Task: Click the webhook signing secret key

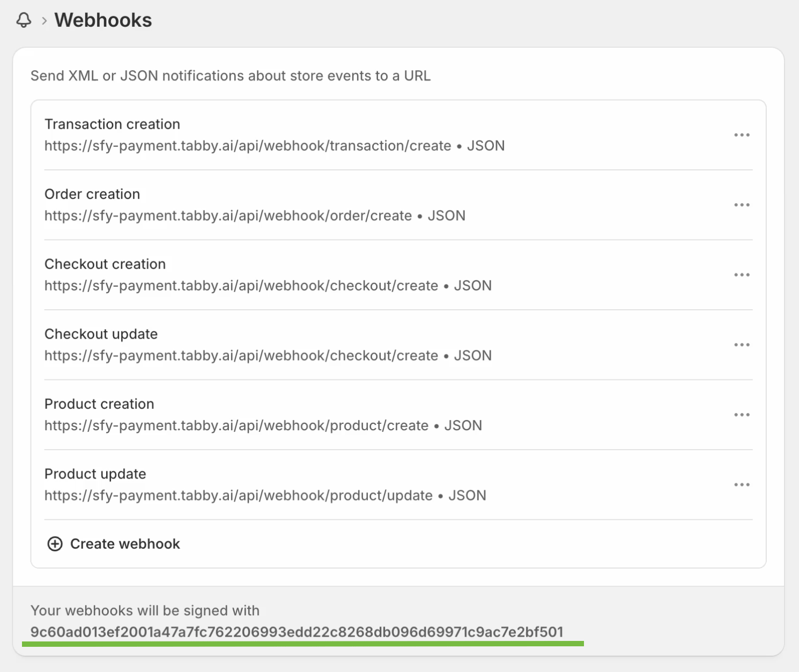Action: tap(297, 632)
